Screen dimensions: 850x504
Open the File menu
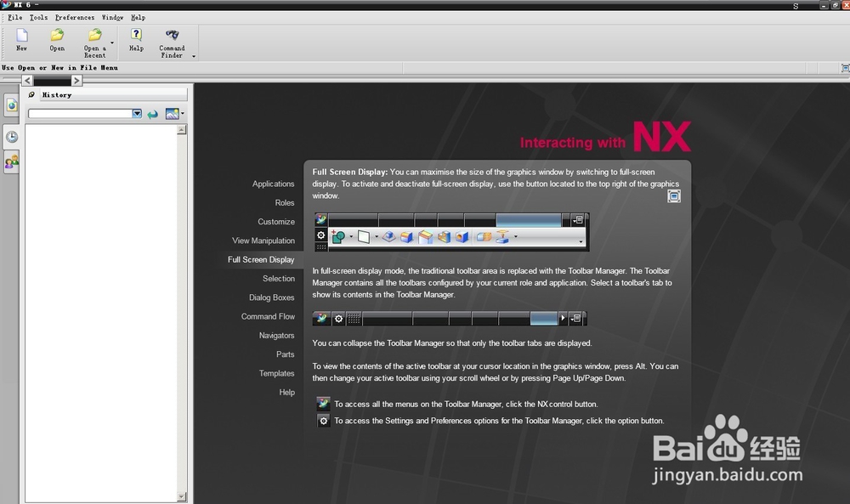click(15, 17)
